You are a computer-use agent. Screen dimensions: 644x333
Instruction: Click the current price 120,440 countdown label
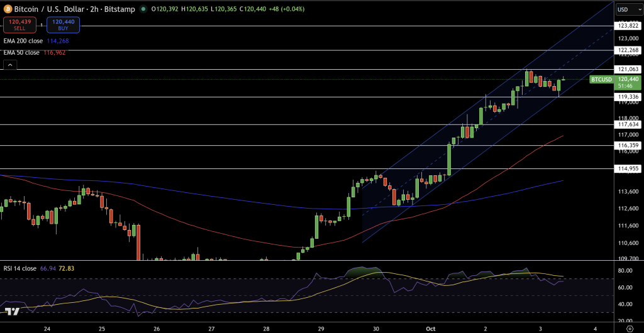628,82
